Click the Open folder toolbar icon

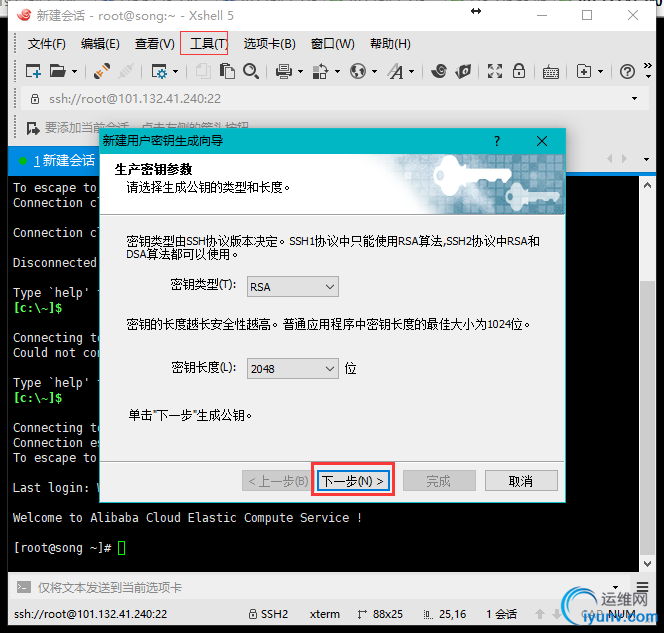coord(57,71)
